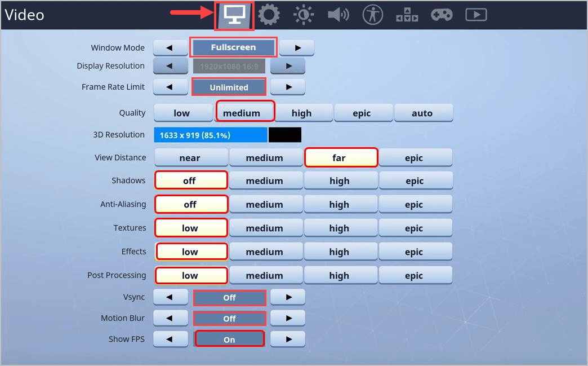Disable Anti-Aliasing
Image resolution: width=588 pixels, height=366 pixels.
[191, 204]
